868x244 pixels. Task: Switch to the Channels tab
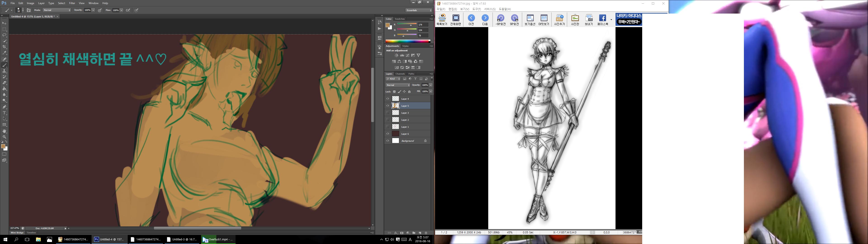(x=400, y=74)
